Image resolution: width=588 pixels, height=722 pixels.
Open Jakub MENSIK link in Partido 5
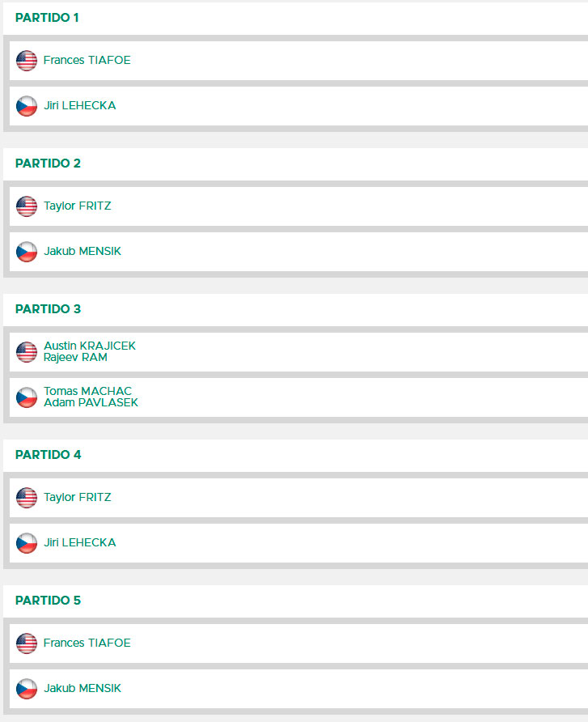tap(82, 688)
